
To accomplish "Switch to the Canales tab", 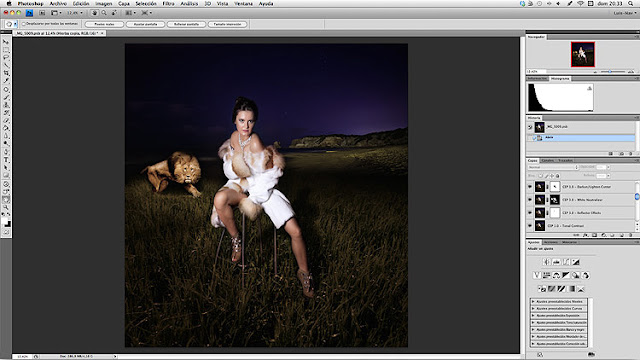I will pyautogui.click(x=548, y=160).
